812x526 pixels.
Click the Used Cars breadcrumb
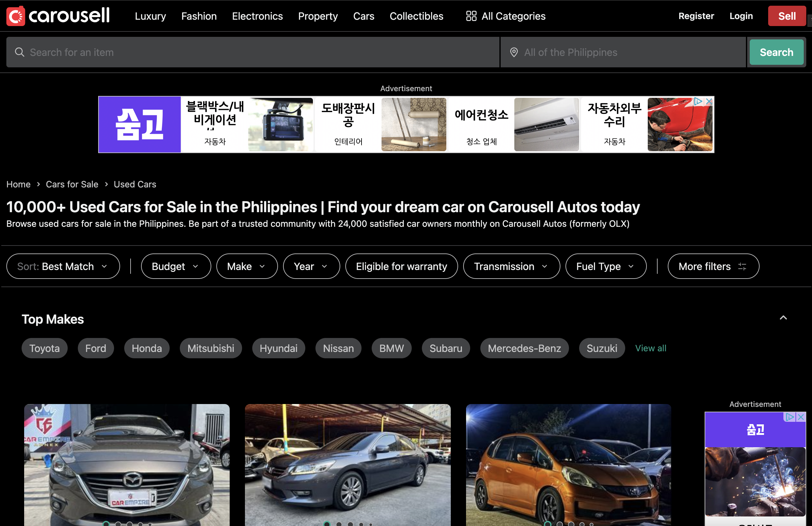[x=135, y=184]
